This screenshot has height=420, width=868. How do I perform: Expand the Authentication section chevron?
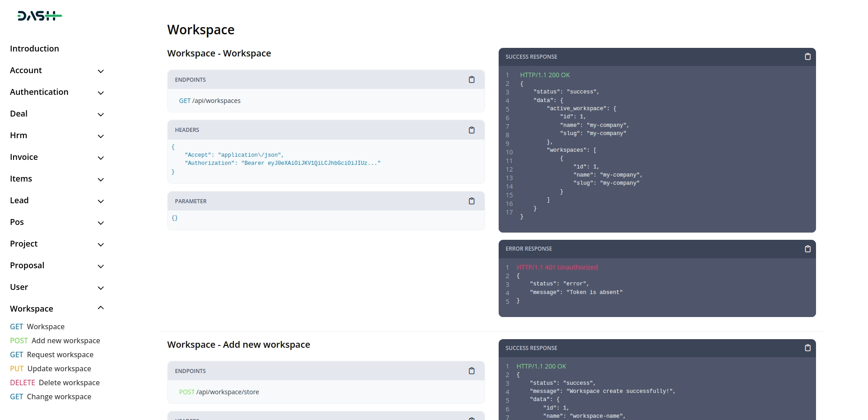[x=101, y=93]
